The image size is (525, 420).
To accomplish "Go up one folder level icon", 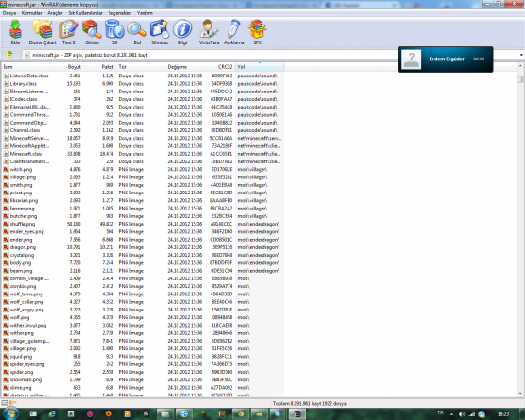I will tap(9, 55).
